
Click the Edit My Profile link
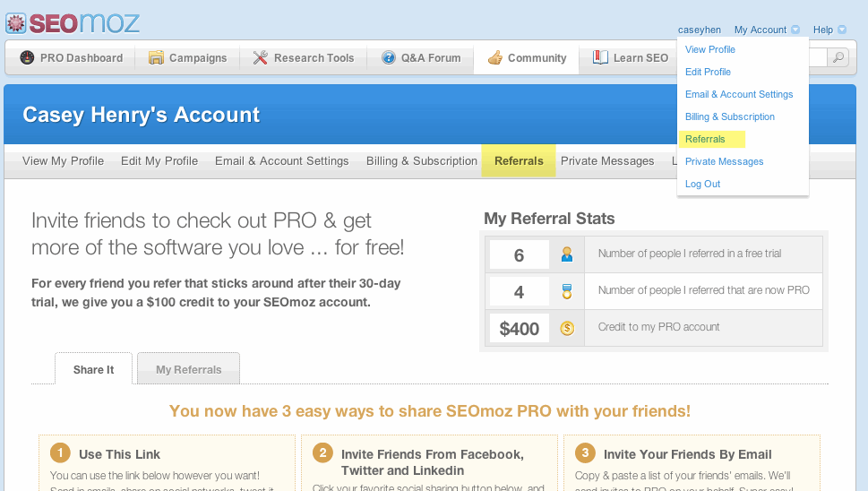point(159,161)
